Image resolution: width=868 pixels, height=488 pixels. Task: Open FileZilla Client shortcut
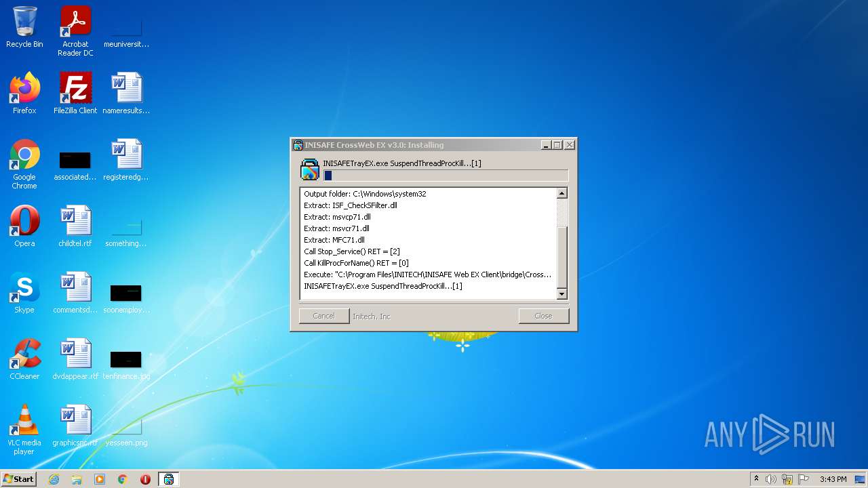click(75, 94)
